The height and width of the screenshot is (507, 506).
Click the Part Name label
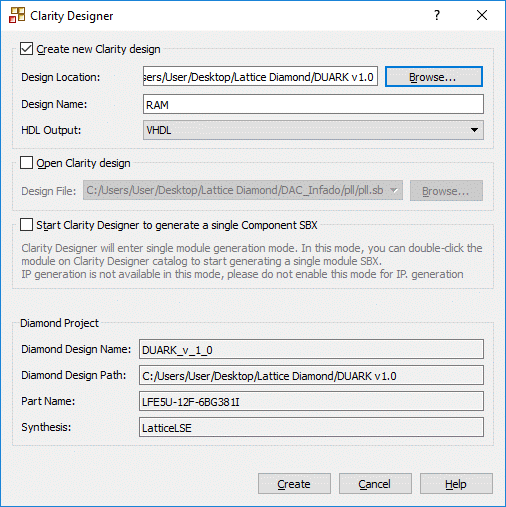[48, 401]
